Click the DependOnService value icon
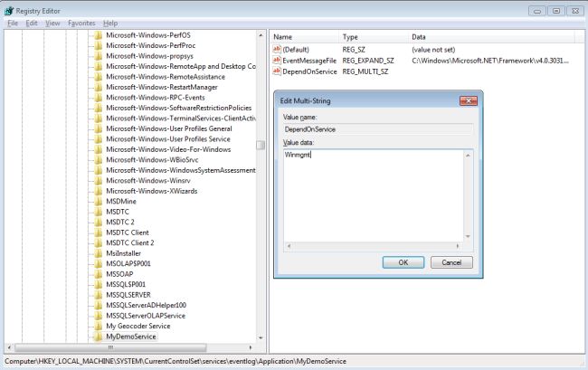This screenshot has height=370, width=588. click(277, 71)
